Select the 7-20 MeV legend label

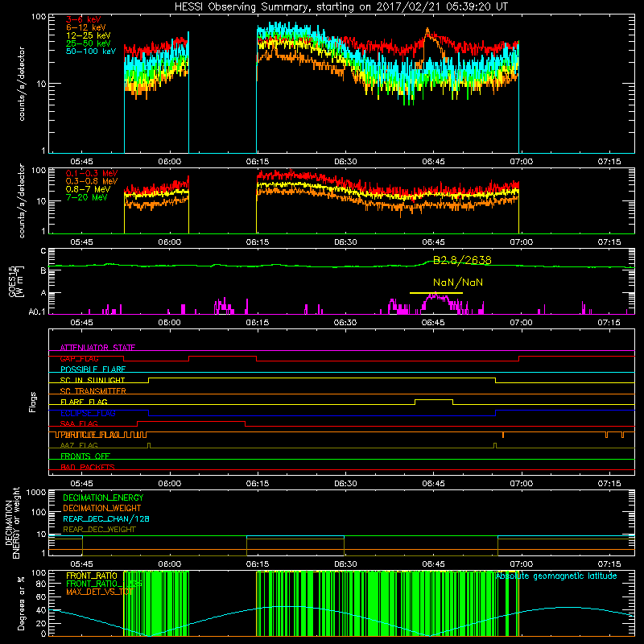coord(86,197)
